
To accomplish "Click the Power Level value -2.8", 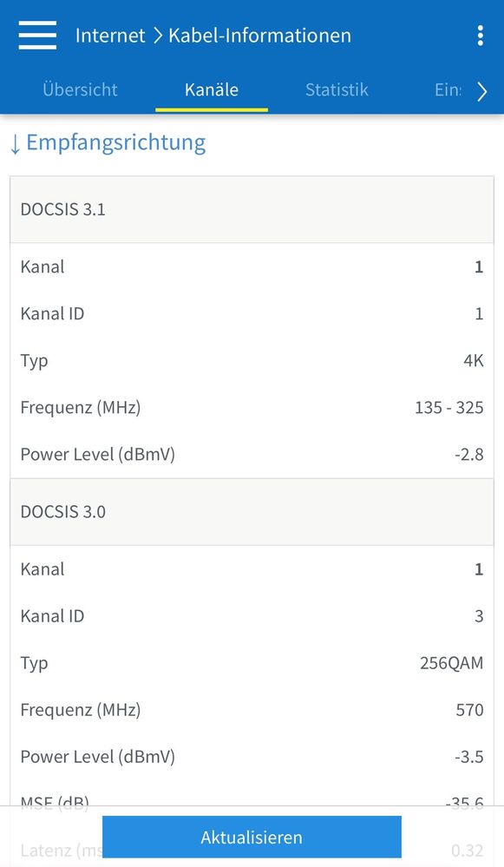I will [469, 454].
